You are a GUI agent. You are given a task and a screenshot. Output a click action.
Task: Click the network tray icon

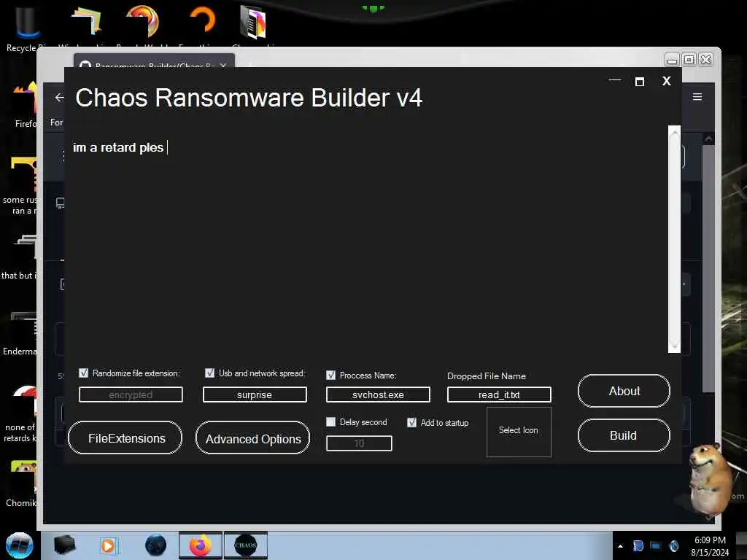click(x=656, y=545)
